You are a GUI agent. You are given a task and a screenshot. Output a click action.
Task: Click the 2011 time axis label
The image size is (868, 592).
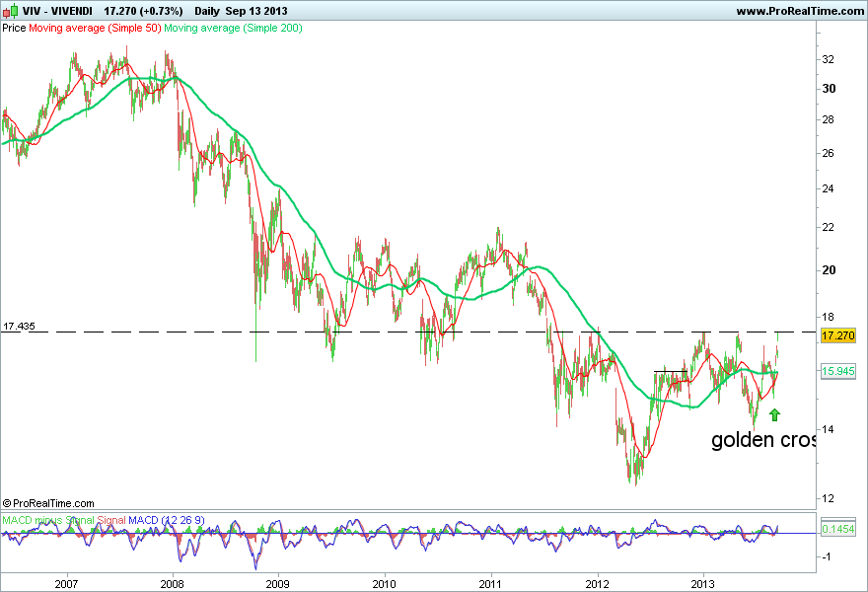(490, 584)
